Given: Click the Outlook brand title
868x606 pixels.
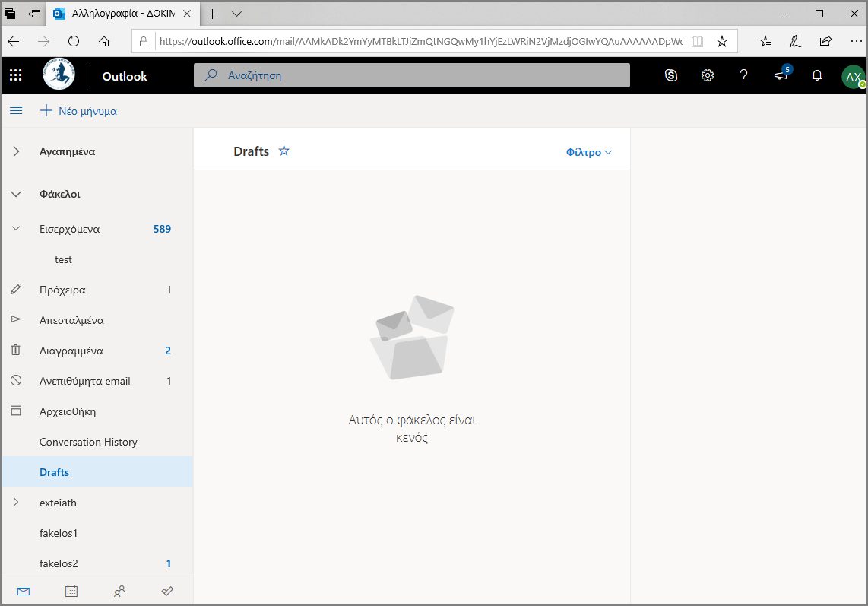Looking at the screenshot, I should [125, 77].
